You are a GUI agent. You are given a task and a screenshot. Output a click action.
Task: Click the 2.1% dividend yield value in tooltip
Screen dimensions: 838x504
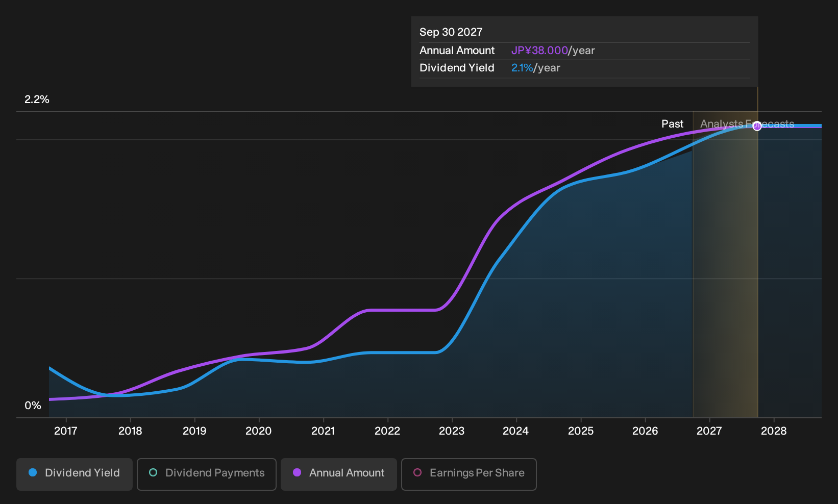coord(522,68)
